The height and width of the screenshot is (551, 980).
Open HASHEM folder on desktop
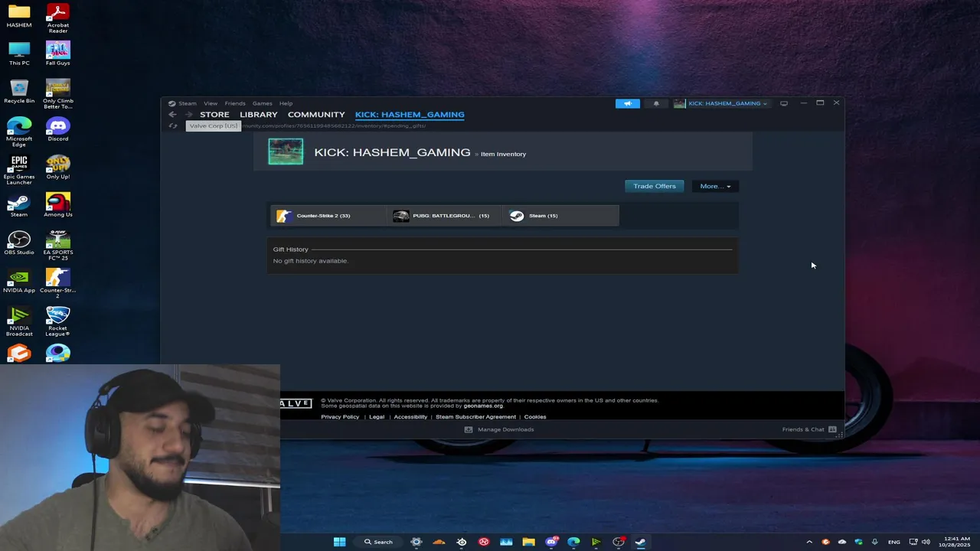click(19, 16)
